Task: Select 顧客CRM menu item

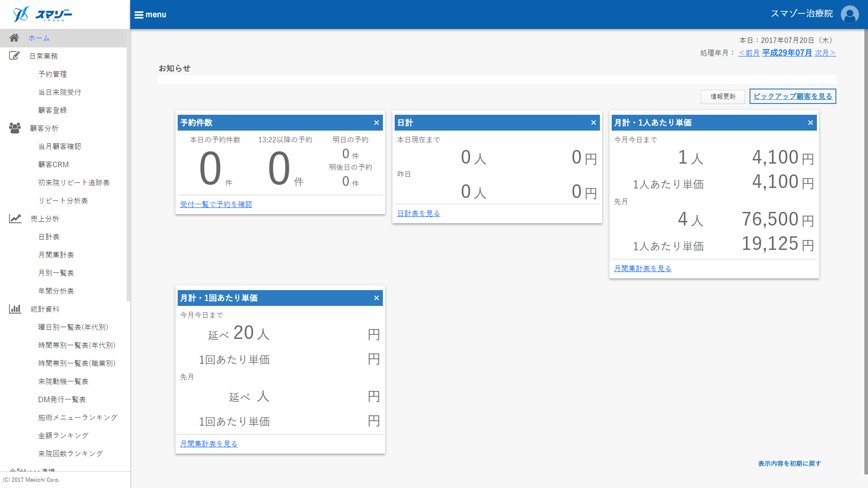Action: (x=53, y=164)
